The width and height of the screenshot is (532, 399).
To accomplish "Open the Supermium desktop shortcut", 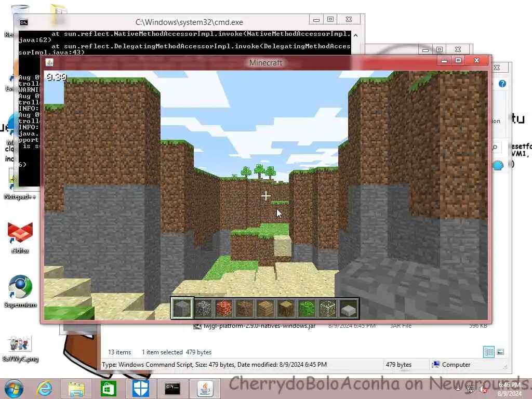I will (20, 291).
